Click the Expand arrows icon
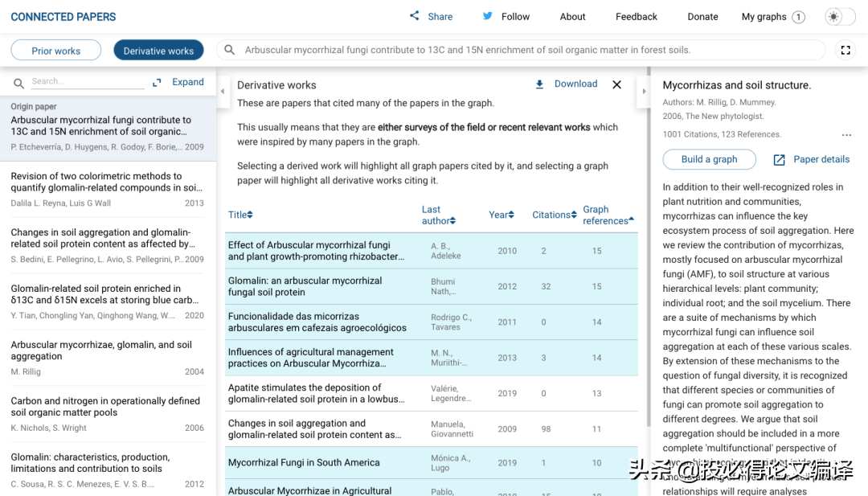The width and height of the screenshot is (868, 496). pos(157,82)
